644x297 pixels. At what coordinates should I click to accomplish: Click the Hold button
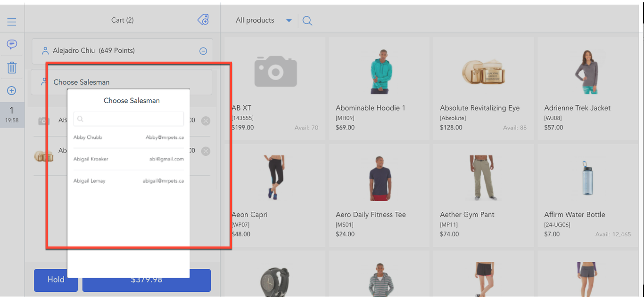[x=56, y=280]
